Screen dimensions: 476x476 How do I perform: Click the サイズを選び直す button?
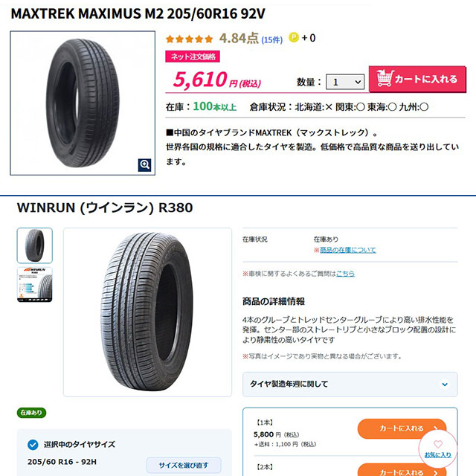point(184,465)
